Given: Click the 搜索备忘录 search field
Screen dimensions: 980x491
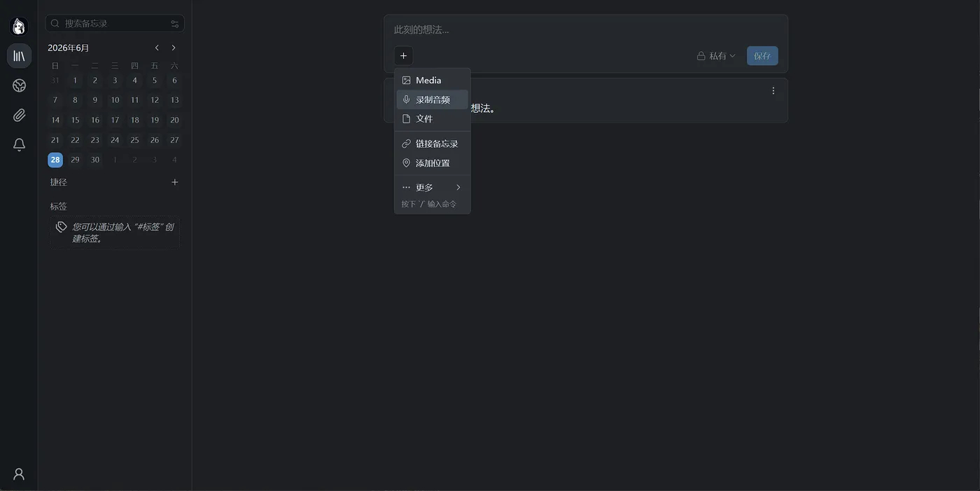Looking at the screenshot, I should coord(115,24).
